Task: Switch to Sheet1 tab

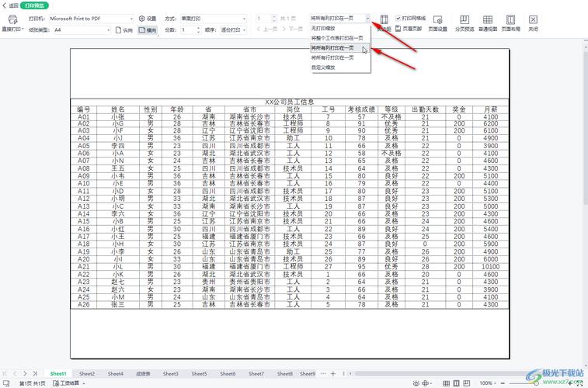Action: coord(58,373)
